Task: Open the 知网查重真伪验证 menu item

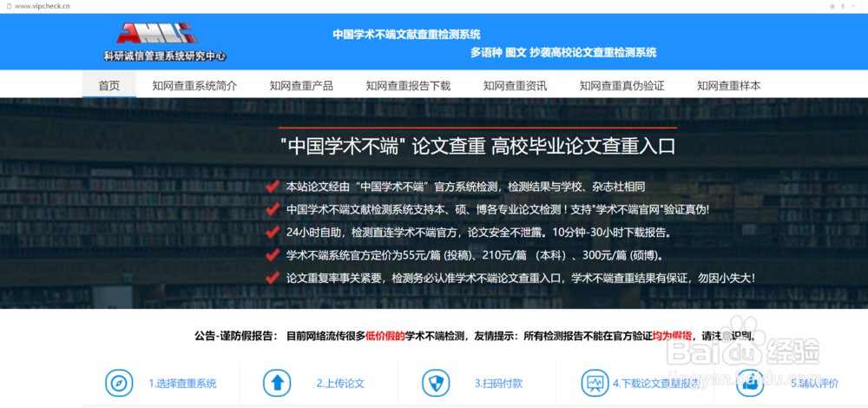Action: [621, 86]
